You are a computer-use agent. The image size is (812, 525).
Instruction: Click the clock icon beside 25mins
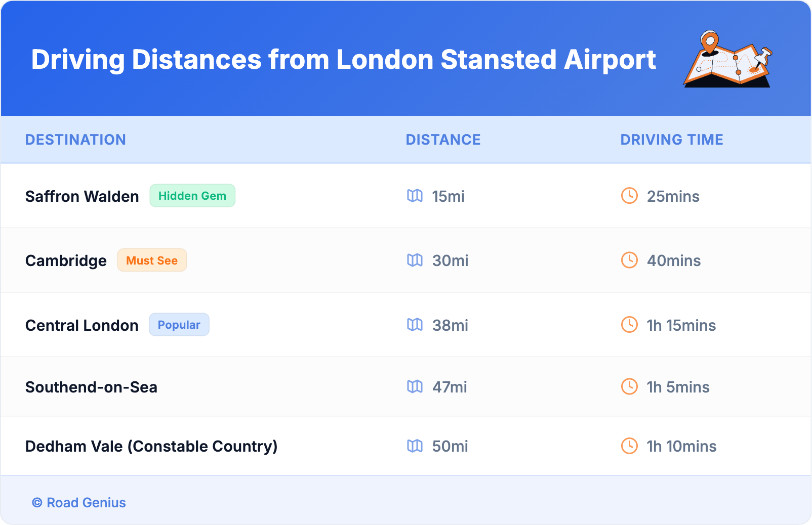tap(629, 196)
